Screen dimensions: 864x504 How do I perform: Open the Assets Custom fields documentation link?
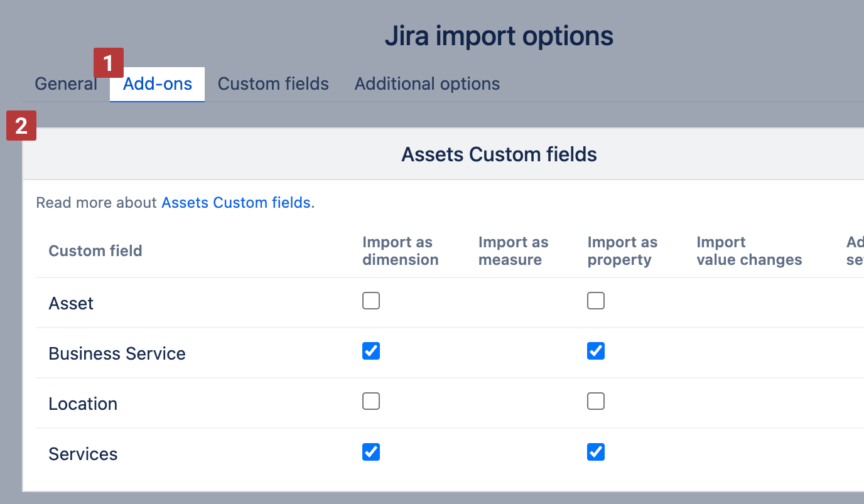pos(236,203)
